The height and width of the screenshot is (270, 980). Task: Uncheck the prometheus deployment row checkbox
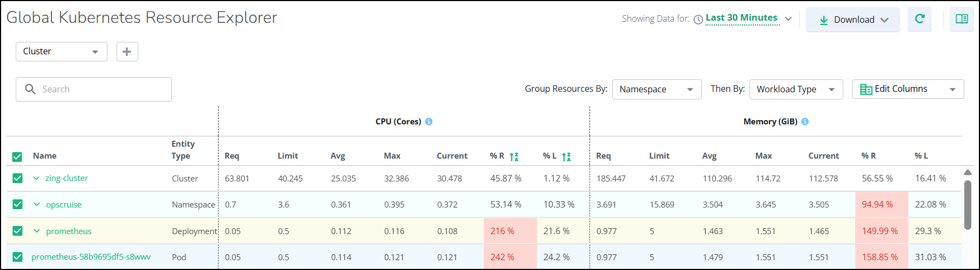coord(17,231)
